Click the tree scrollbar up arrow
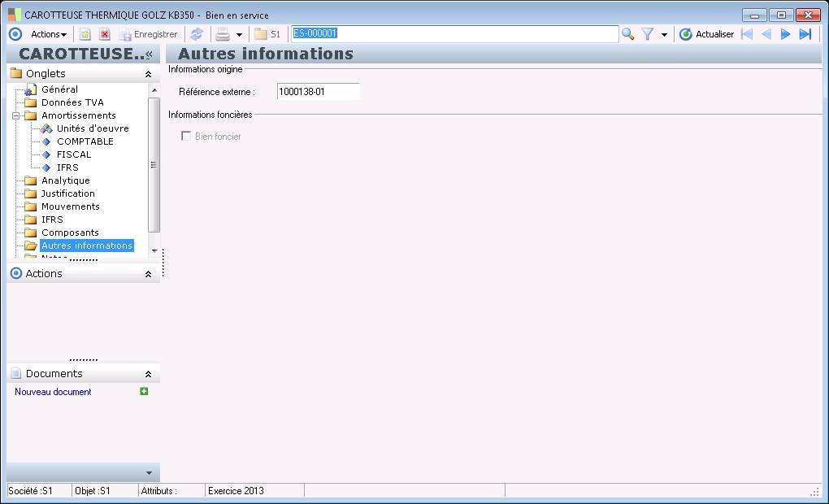Image resolution: width=829 pixels, height=504 pixels. coord(154,90)
